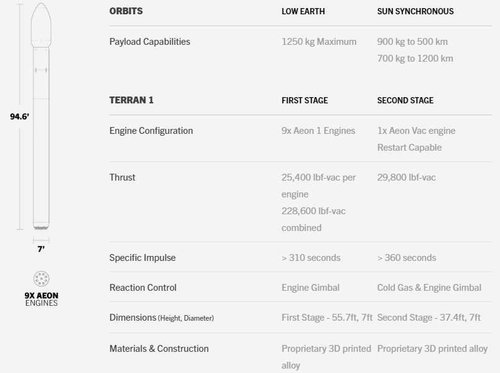Click the Engine Configuration row label
This screenshot has width=500, height=373.
coord(151,131)
